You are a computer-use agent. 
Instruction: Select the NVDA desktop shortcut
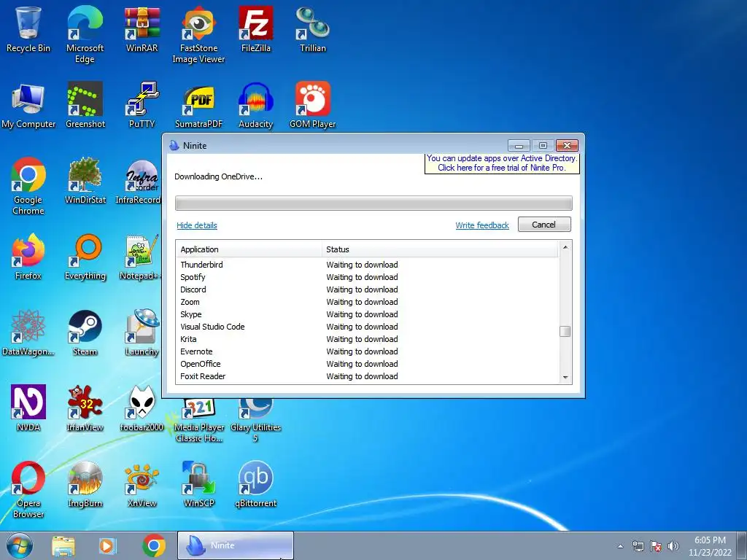(x=28, y=408)
